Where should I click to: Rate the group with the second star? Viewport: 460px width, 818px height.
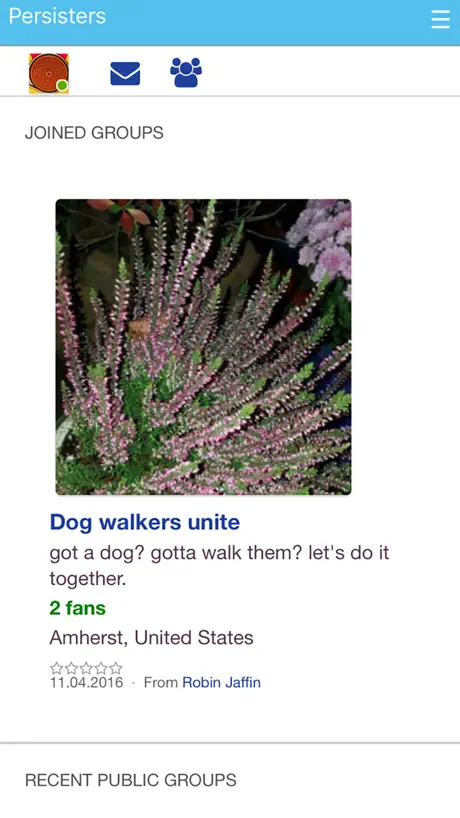(x=71, y=668)
